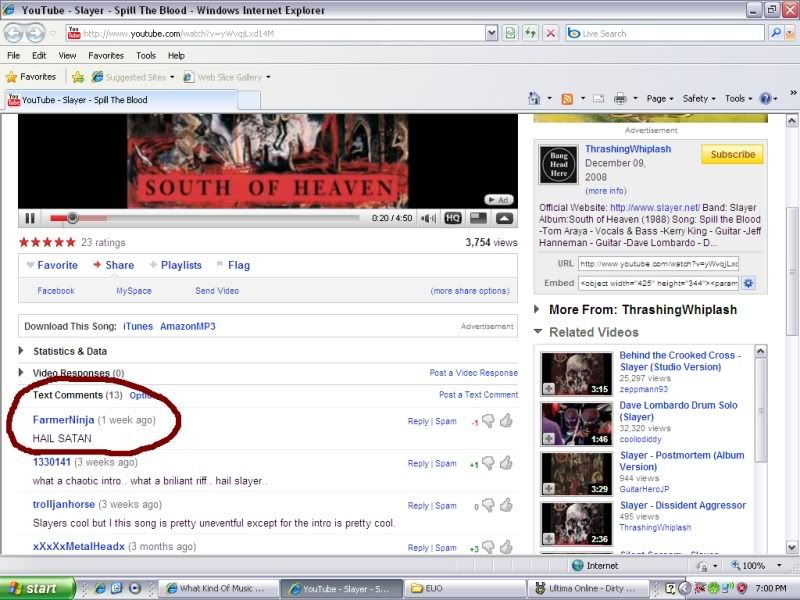Image resolution: width=800 pixels, height=600 pixels.
Task: Open the View menu
Action: tap(67, 56)
